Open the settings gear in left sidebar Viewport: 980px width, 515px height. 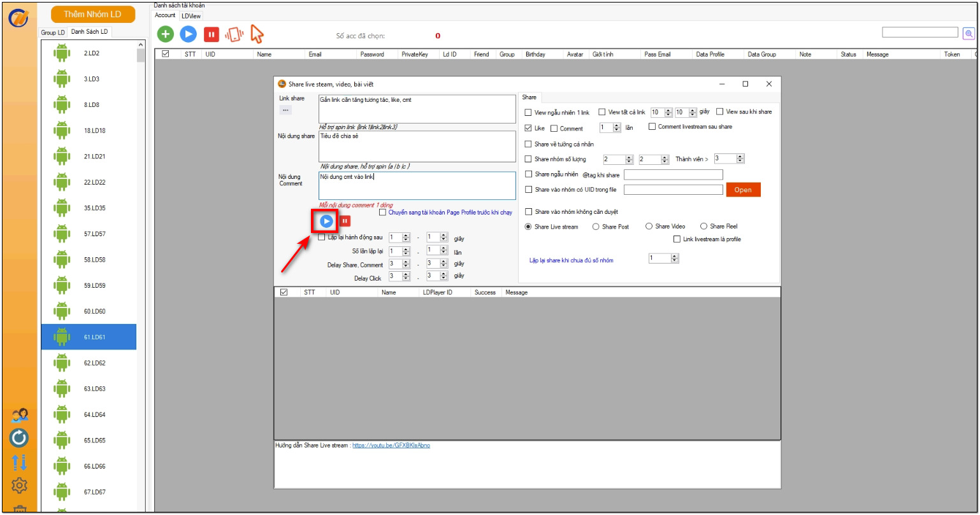click(19, 486)
